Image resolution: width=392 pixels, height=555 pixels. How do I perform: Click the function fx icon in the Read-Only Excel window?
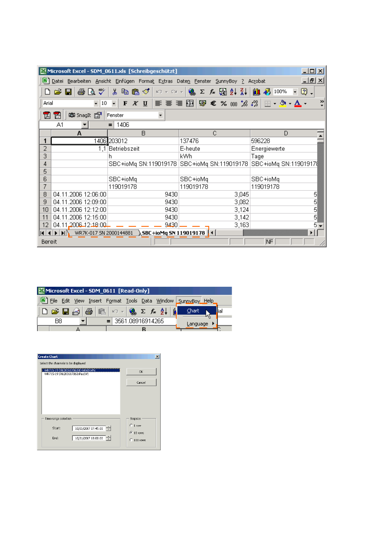pyautogui.click(x=153, y=311)
